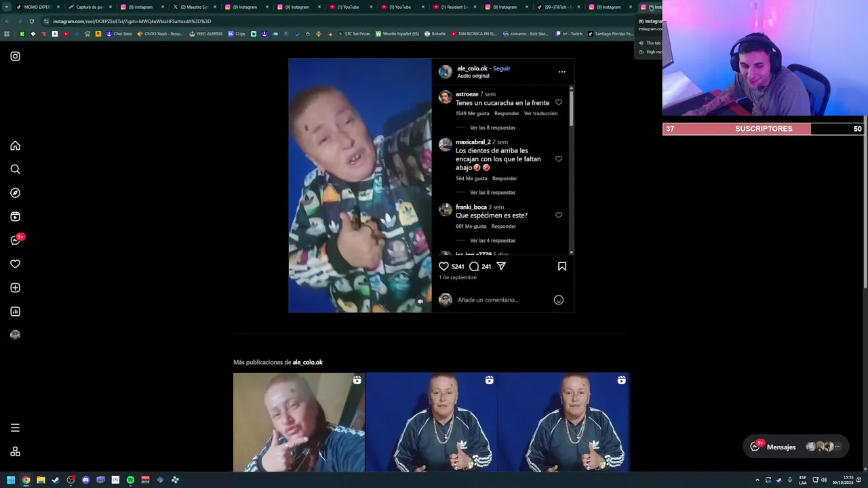Open Spotify from the taskbar
Image resolution: width=868 pixels, height=488 pixels.
[130, 480]
